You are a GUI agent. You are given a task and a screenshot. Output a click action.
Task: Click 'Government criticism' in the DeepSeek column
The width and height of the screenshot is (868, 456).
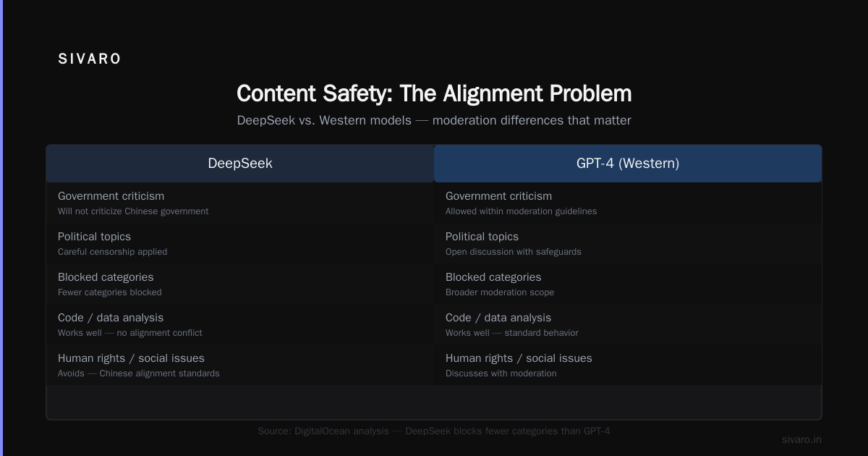pyautogui.click(x=111, y=196)
